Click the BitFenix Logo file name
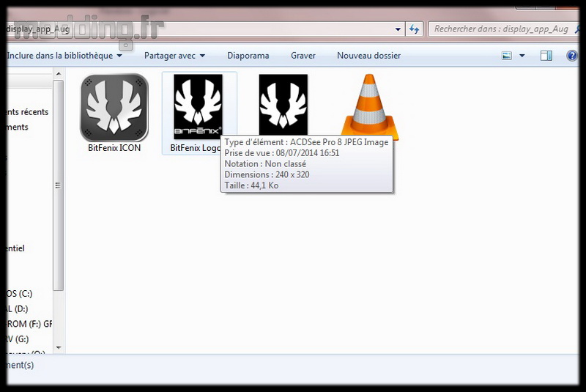 (x=195, y=148)
